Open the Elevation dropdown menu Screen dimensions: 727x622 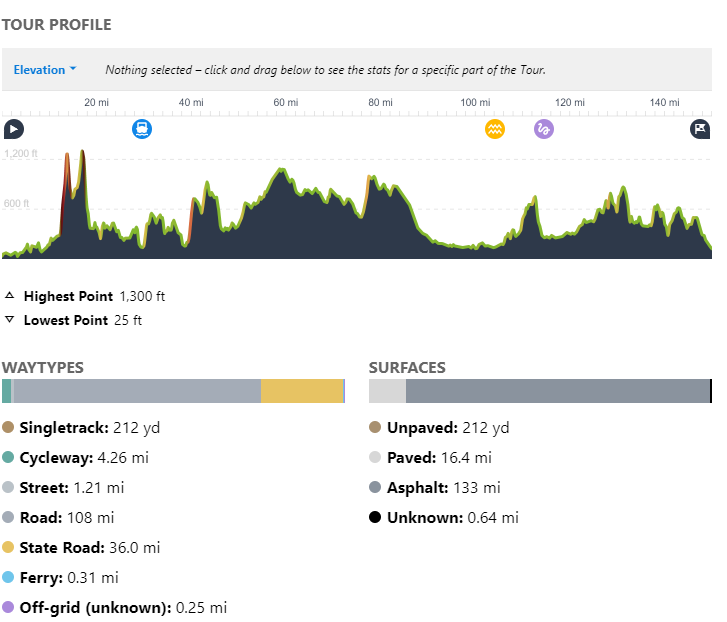(45, 70)
